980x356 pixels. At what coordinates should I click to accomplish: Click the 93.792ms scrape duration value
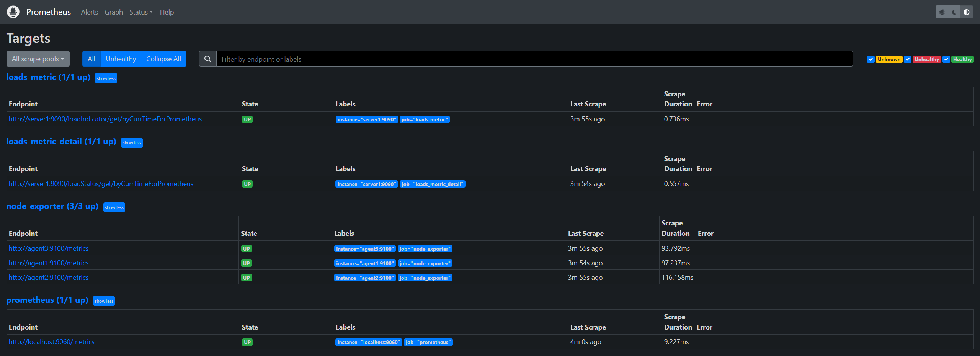(676, 248)
